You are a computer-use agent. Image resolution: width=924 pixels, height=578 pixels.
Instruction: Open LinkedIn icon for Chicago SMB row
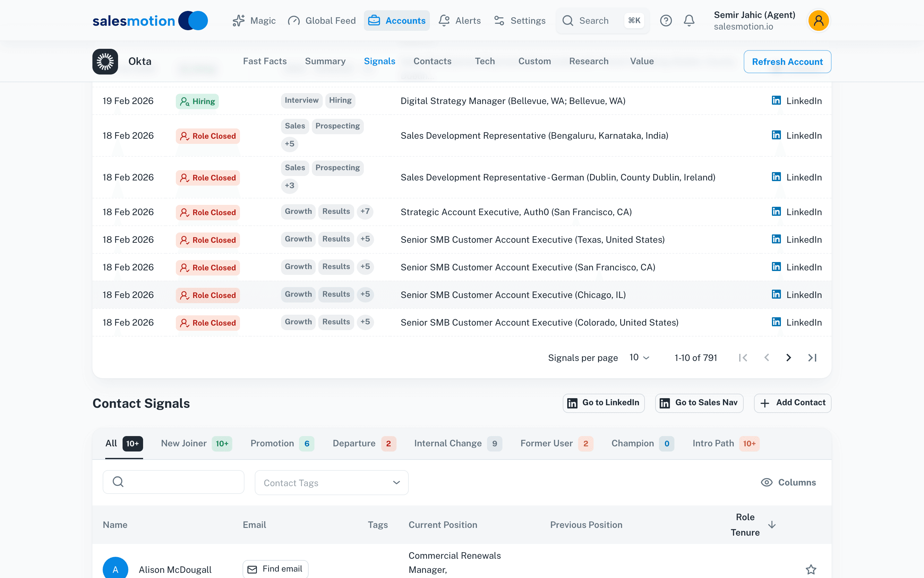[x=776, y=294]
